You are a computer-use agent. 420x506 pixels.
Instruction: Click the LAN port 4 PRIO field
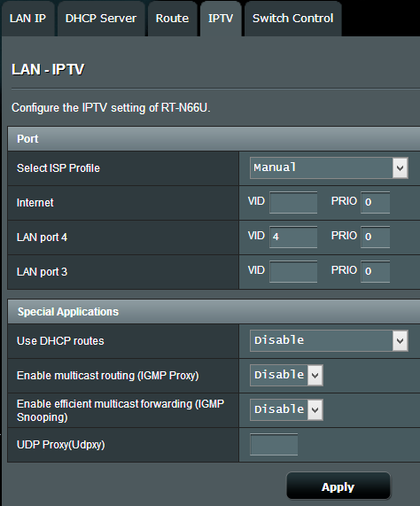(375, 237)
